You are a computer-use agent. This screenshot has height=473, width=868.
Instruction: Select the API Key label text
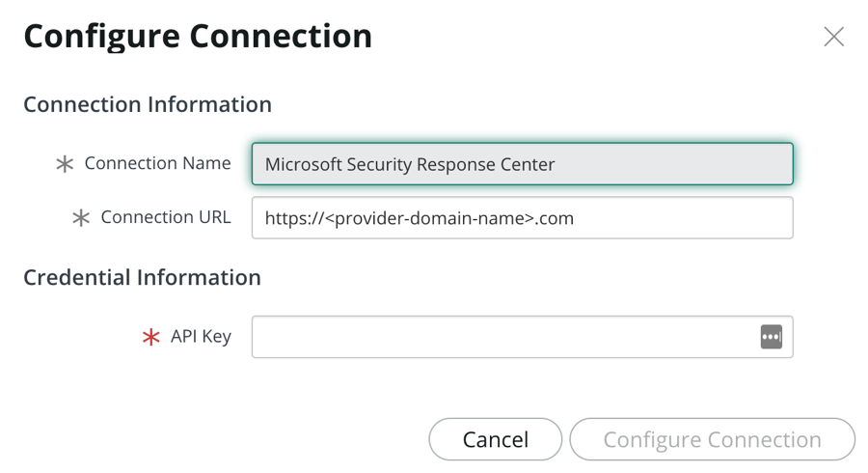click(x=201, y=336)
